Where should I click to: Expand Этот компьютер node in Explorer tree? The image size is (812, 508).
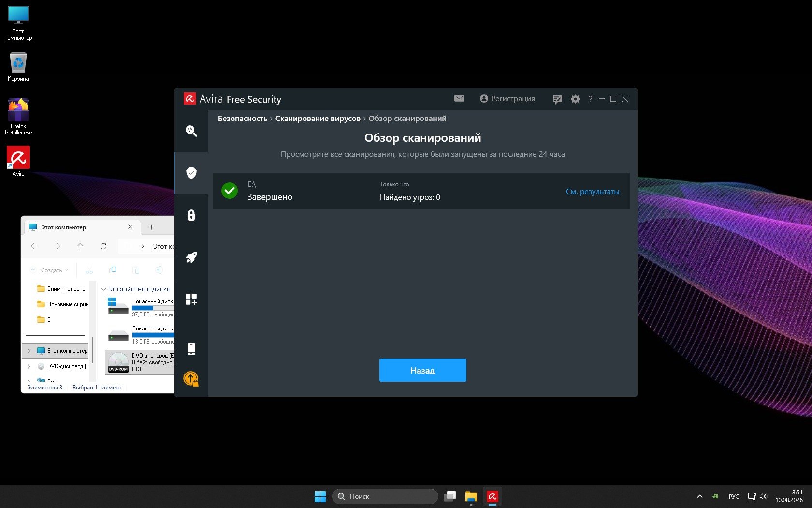29,351
